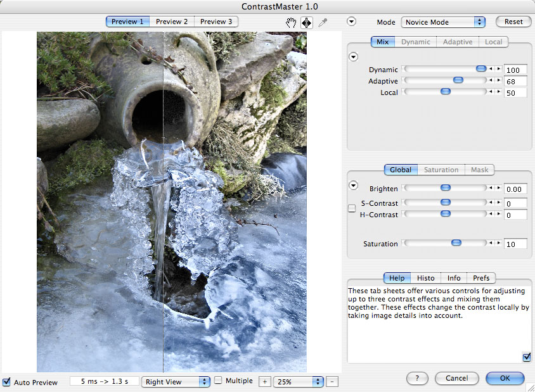Toggle the Auto Preview checkbox
535x392 pixels.
coord(6,382)
